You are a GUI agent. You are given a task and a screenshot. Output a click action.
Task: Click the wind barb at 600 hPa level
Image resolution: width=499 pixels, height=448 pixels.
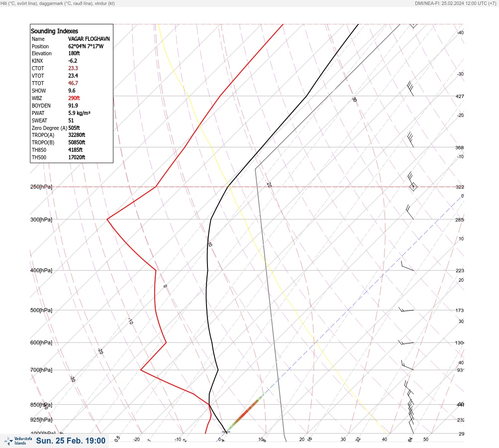tap(406, 342)
